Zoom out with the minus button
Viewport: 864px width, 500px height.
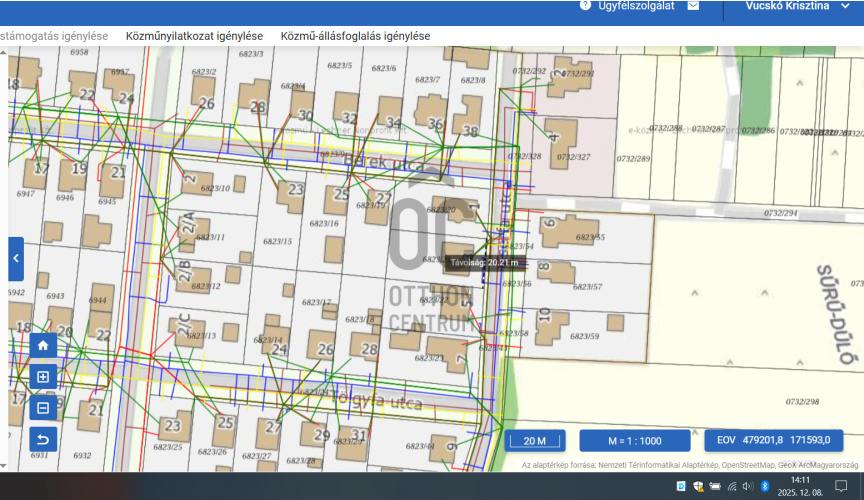click(43, 407)
